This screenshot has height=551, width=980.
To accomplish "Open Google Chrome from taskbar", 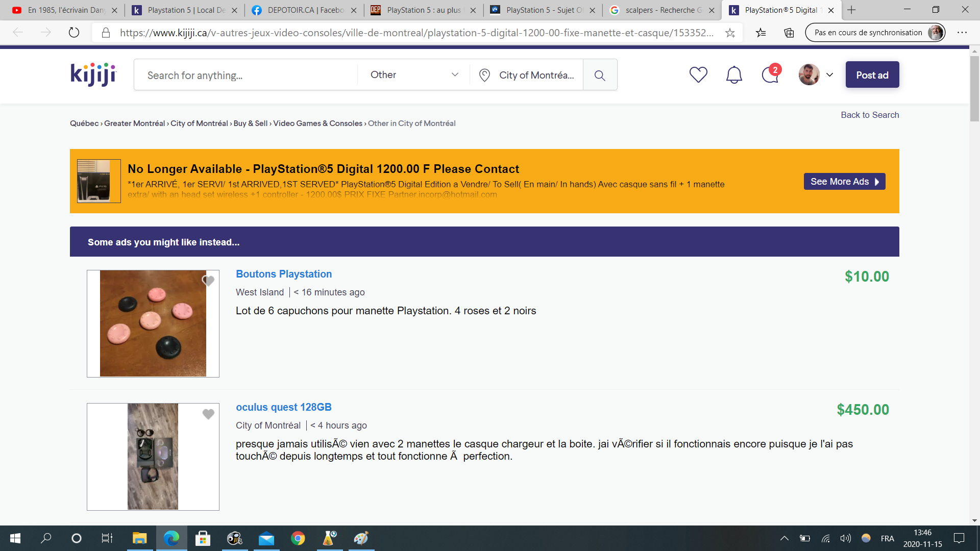I will coord(298,538).
